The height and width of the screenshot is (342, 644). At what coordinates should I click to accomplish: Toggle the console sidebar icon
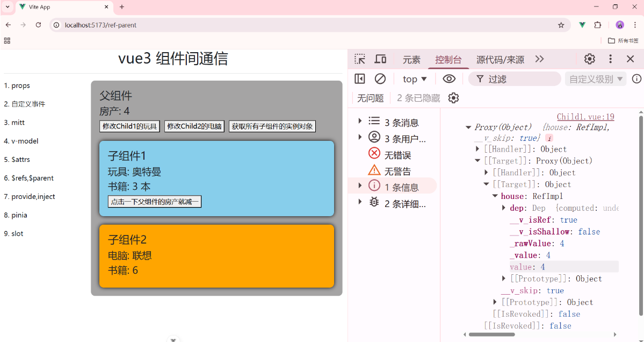[x=360, y=79]
